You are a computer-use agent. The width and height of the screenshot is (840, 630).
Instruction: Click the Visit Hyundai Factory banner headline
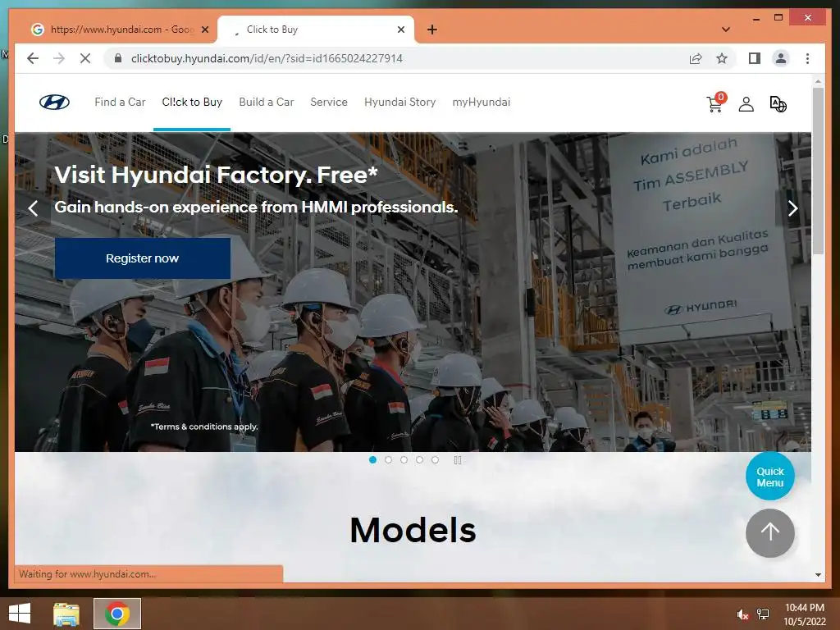coord(216,175)
